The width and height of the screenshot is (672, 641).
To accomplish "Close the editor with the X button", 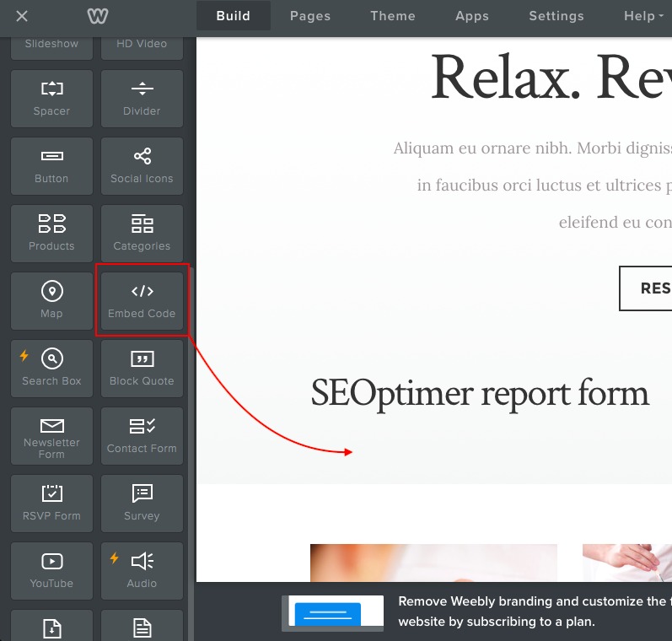I will pos(22,16).
